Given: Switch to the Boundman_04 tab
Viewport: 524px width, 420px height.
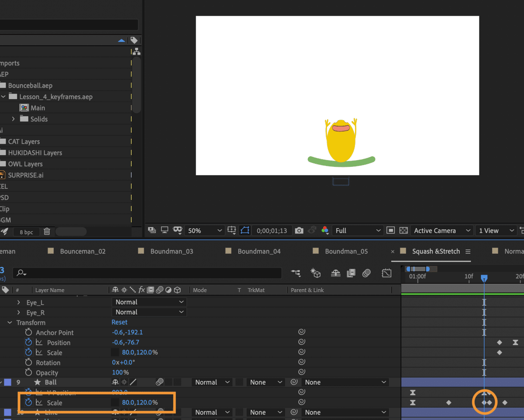Looking at the screenshot, I should (259, 251).
